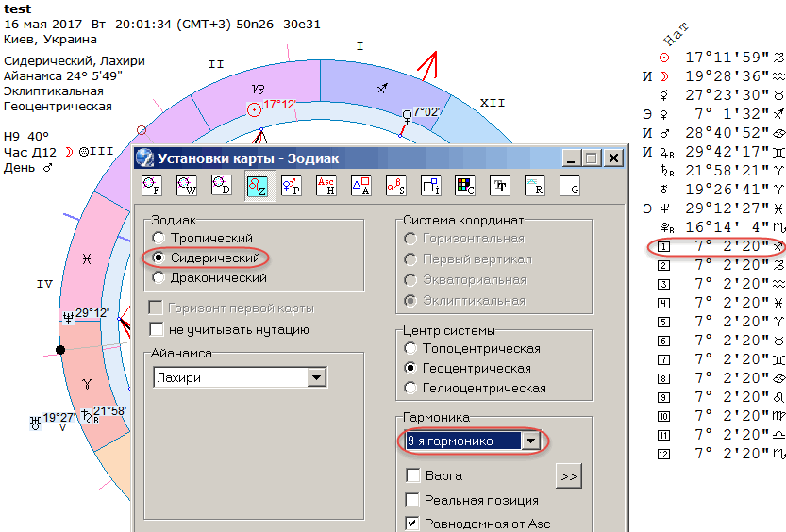Open the W chart settings tab icon
The image size is (786, 532).
(187, 186)
